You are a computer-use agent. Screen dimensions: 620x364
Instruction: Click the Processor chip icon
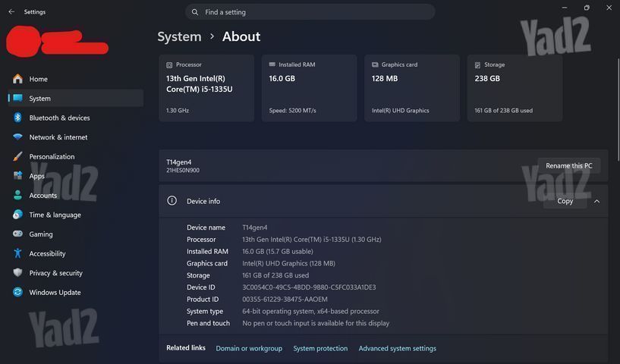[x=169, y=64]
